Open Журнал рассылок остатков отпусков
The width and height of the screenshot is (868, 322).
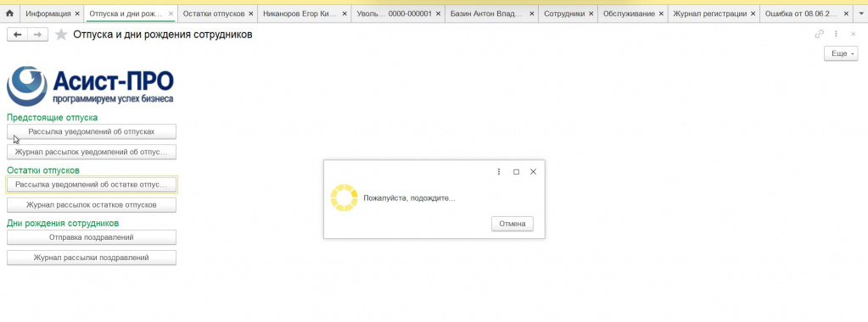pyautogui.click(x=92, y=205)
